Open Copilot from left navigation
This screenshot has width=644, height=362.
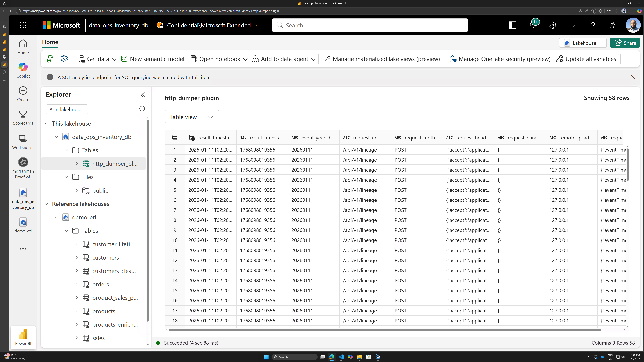[23, 70]
